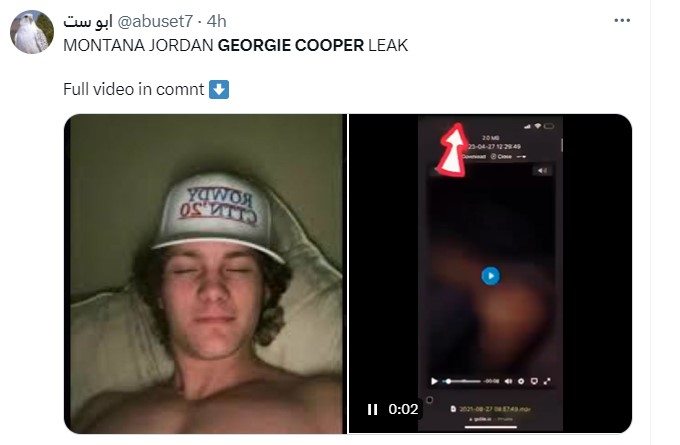
Task: Click the small dropdown arrow beside Close
Action: point(521,157)
